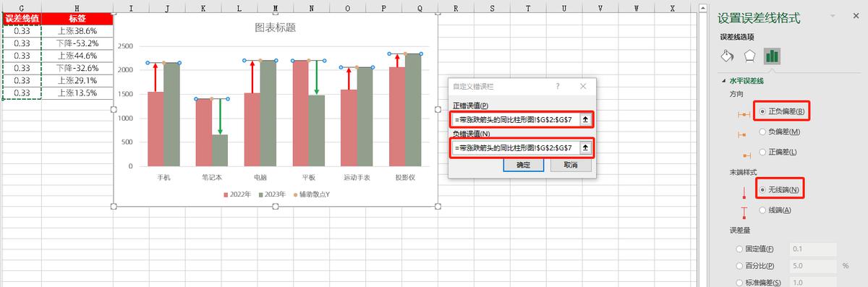Select cell 上涨13.5%
This screenshot has width=868, height=287.
77,93
